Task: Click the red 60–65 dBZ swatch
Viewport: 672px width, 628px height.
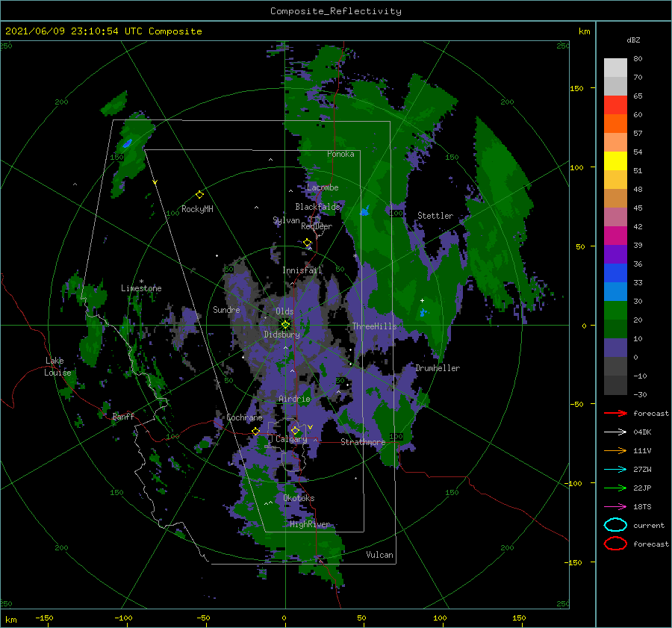Action: (615, 105)
